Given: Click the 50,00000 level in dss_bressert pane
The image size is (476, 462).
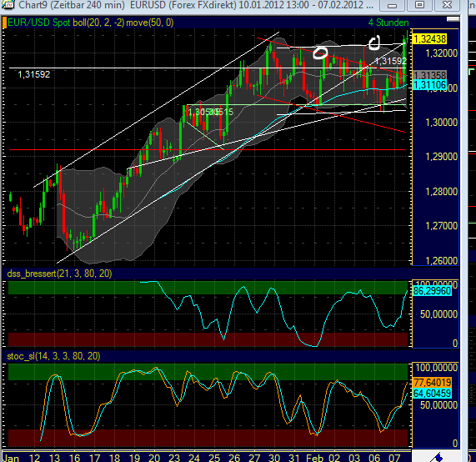Looking at the screenshot, I should [x=438, y=314].
